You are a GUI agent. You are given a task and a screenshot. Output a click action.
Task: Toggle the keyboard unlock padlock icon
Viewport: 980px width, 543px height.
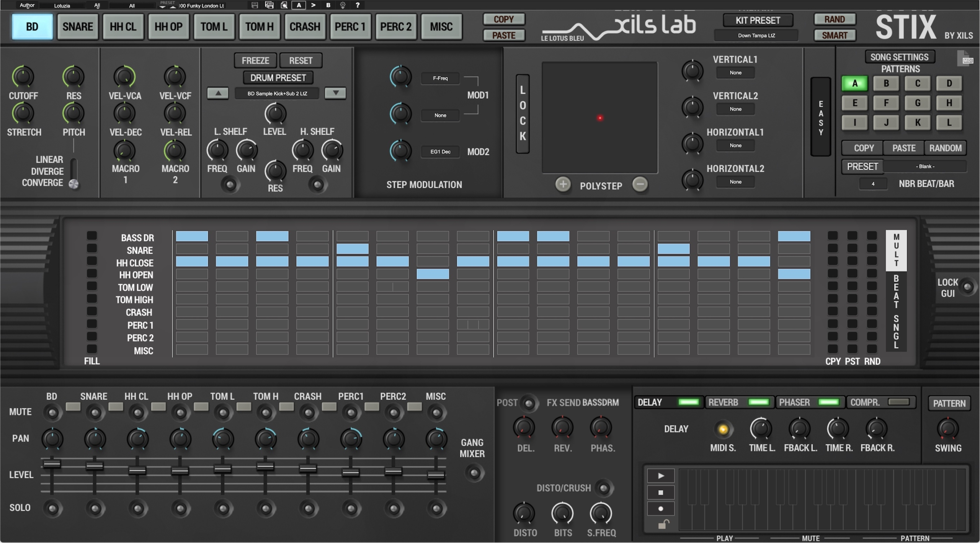coord(663,524)
